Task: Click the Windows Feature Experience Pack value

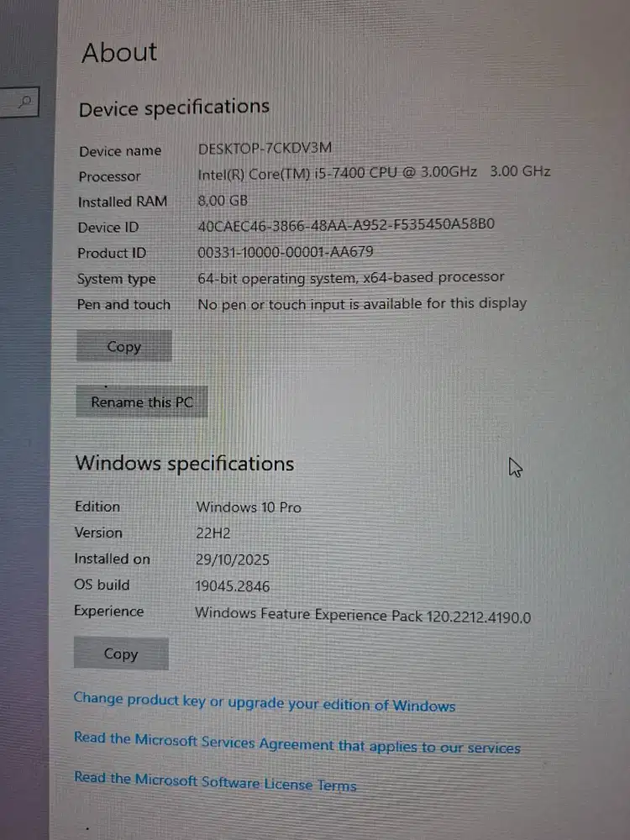Action: [363, 615]
